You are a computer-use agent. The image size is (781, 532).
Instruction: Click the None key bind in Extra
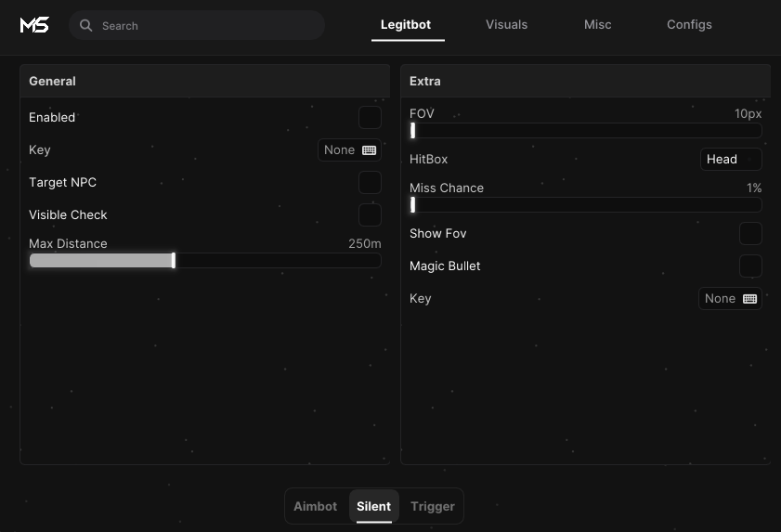point(730,298)
